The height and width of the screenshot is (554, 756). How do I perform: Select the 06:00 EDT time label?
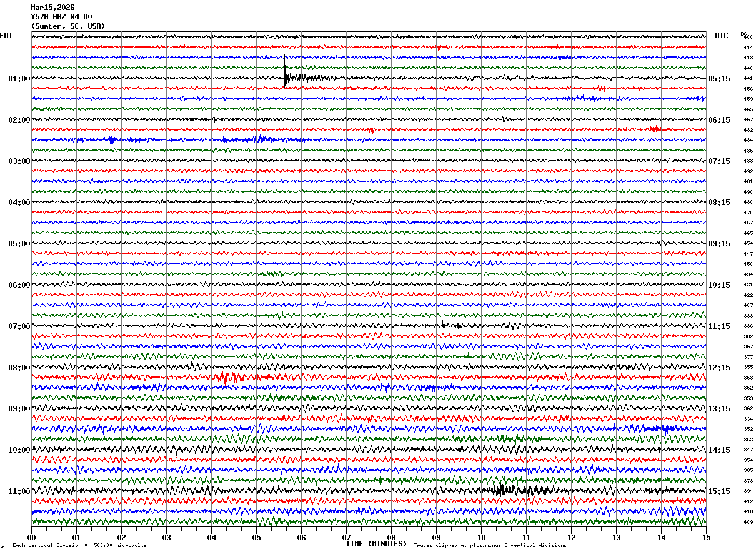19,285
